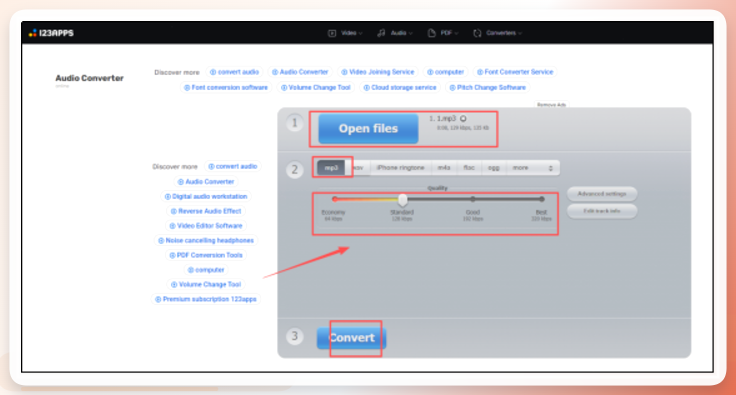Set quality to the Good slider point
The height and width of the screenshot is (395, 736).
click(473, 199)
